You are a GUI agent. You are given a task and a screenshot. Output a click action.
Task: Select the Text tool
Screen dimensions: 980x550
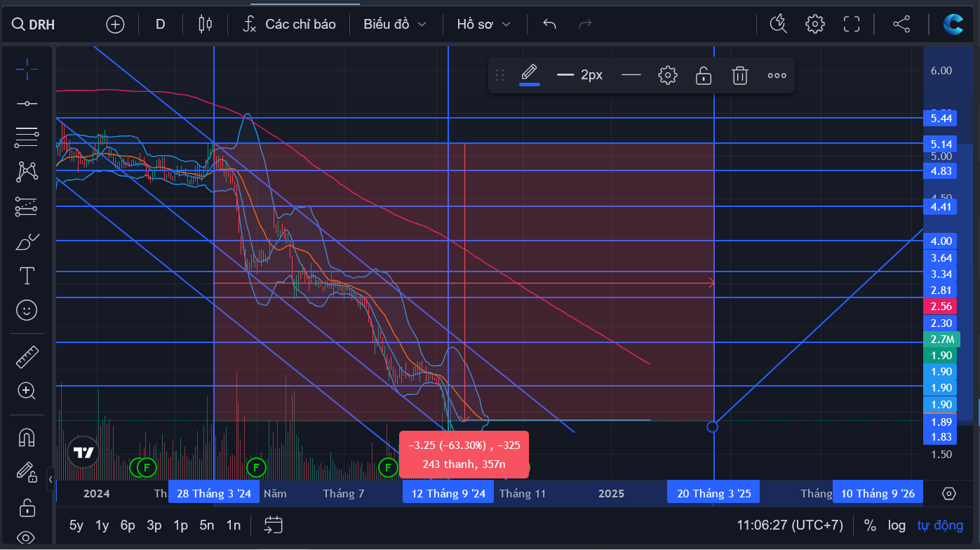click(x=27, y=276)
